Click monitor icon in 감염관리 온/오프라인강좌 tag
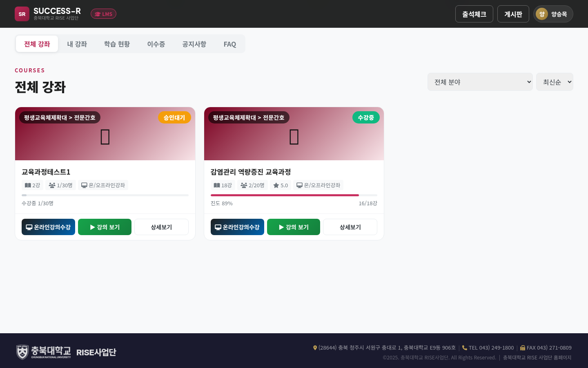This screenshot has width=588, height=368. (x=299, y=185)
